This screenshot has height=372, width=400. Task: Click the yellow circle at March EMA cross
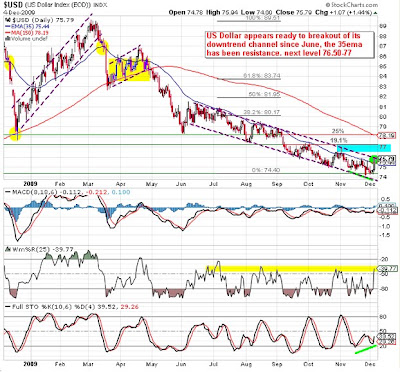(102, 47)
